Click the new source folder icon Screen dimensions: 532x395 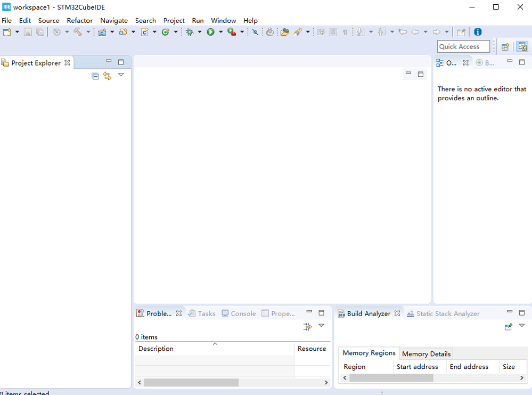123,32
